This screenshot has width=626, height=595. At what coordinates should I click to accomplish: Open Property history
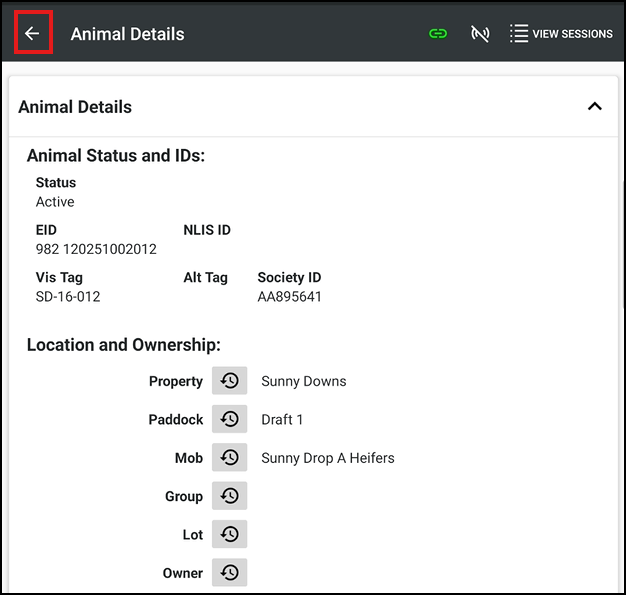click(x=229, y=381)
